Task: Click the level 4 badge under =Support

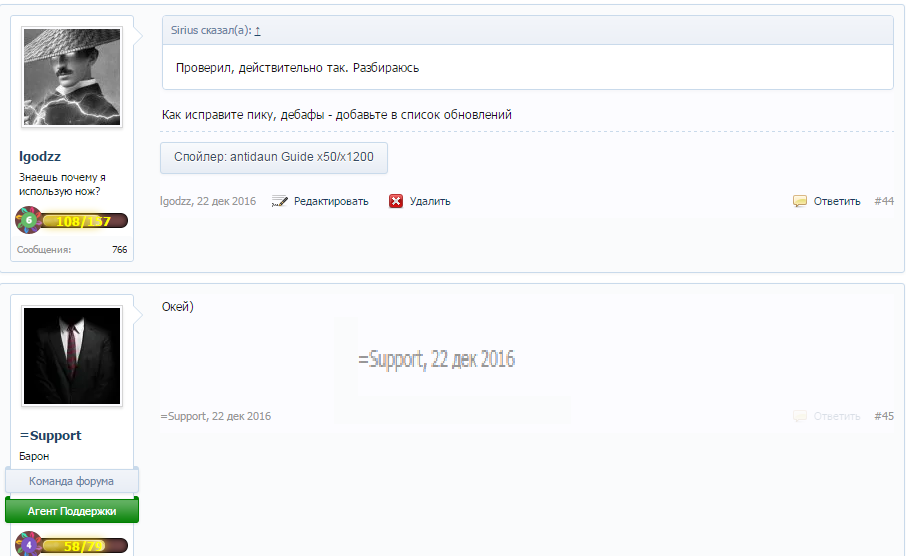Action: (28, 546)
